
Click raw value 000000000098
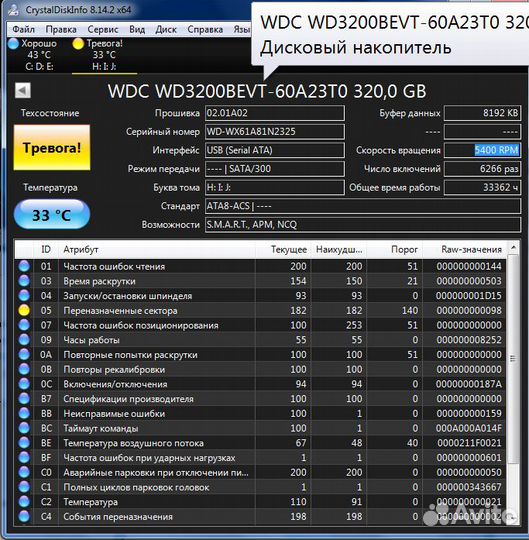tap(469, 311)
